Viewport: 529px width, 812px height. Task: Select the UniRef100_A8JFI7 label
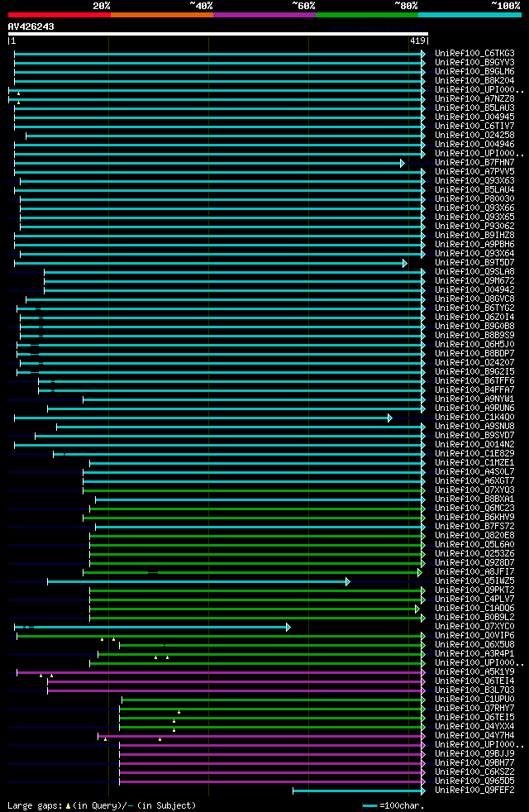tap(474, 572)
